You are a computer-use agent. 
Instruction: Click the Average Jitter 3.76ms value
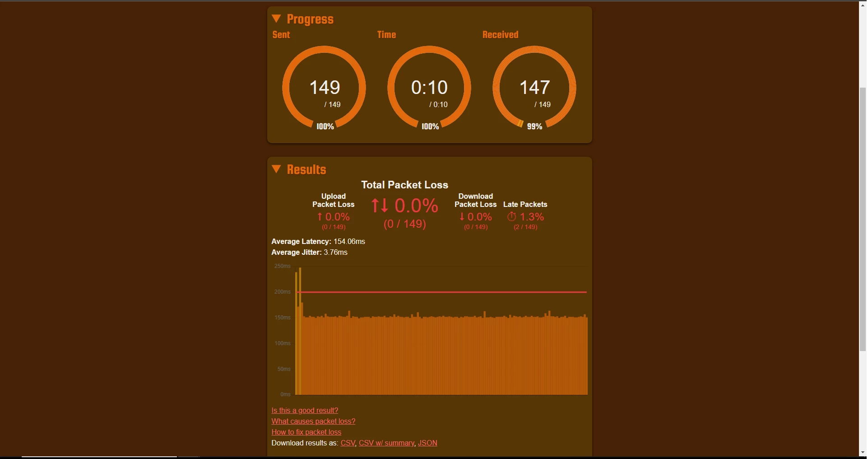(x=335, y=253)
